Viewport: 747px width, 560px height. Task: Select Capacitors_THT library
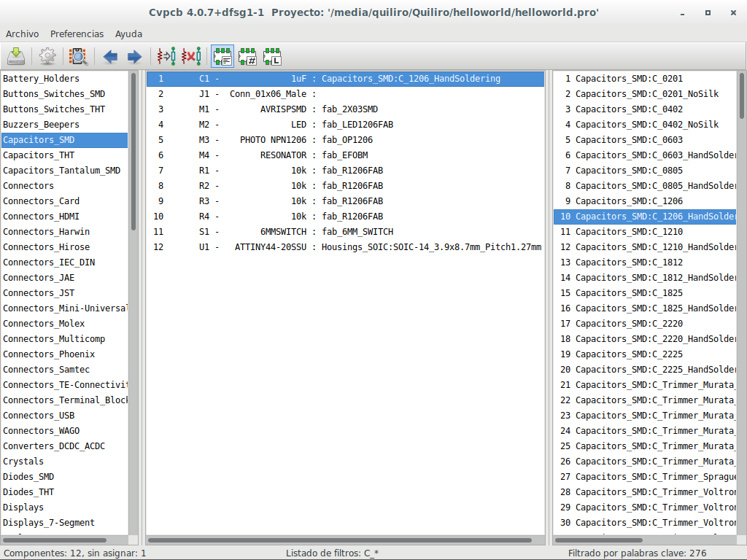[65, 155]
